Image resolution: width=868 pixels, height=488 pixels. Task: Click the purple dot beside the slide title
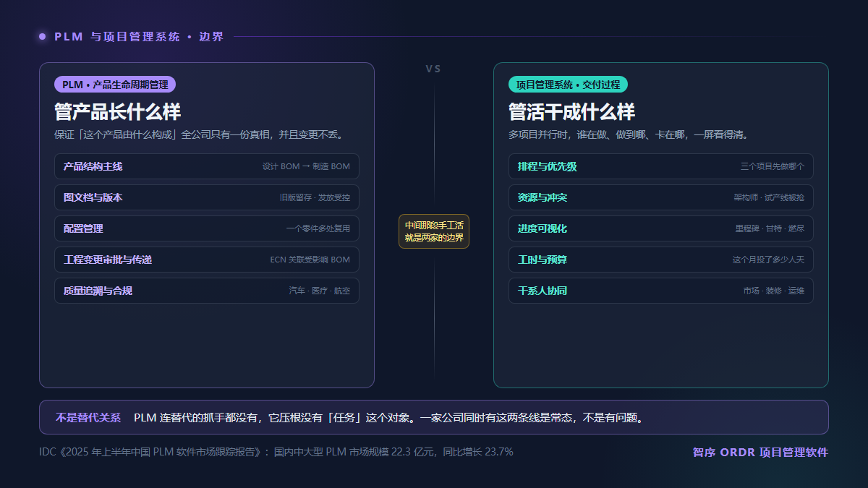(42, 36)
